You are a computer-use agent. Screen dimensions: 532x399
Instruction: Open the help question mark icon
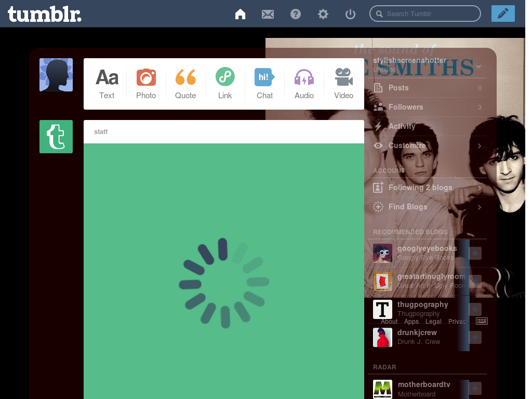coord(296,14)
